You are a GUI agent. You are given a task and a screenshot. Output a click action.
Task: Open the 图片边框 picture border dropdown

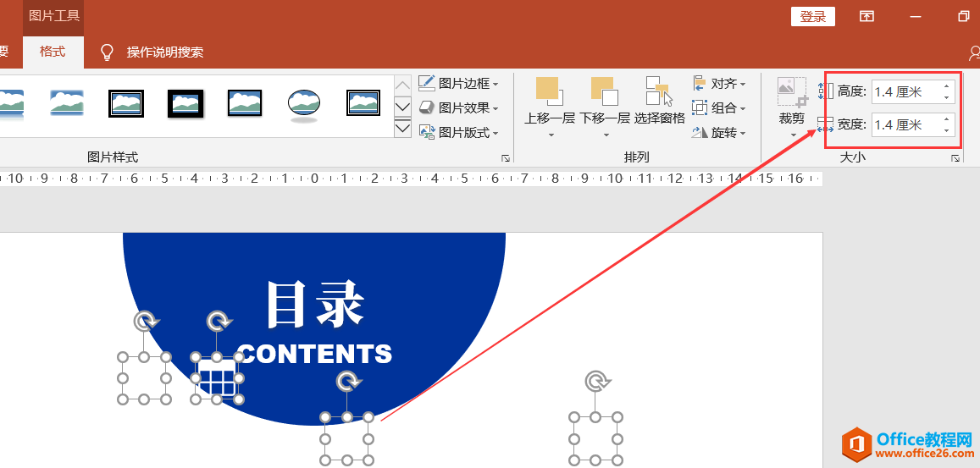[x=459, y=83]
